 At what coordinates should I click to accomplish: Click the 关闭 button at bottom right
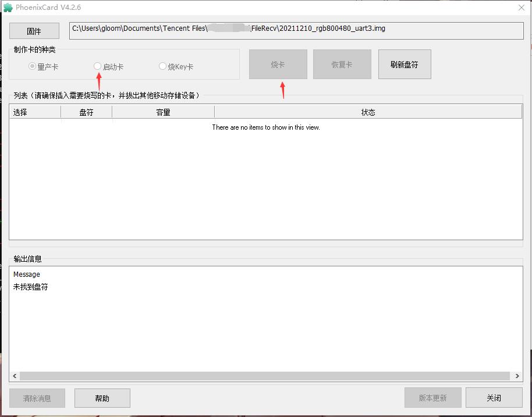pyautogui.click(x=494, y=398)
